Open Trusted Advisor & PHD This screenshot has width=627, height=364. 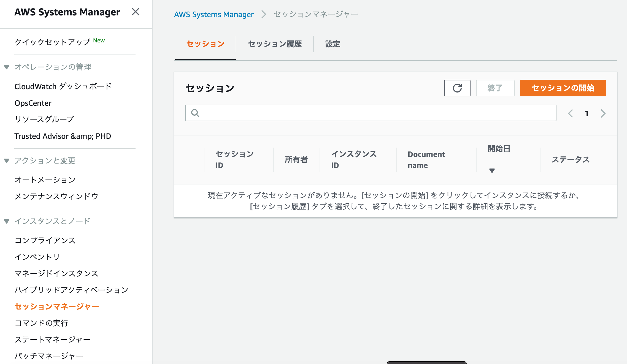click(63, 136)
